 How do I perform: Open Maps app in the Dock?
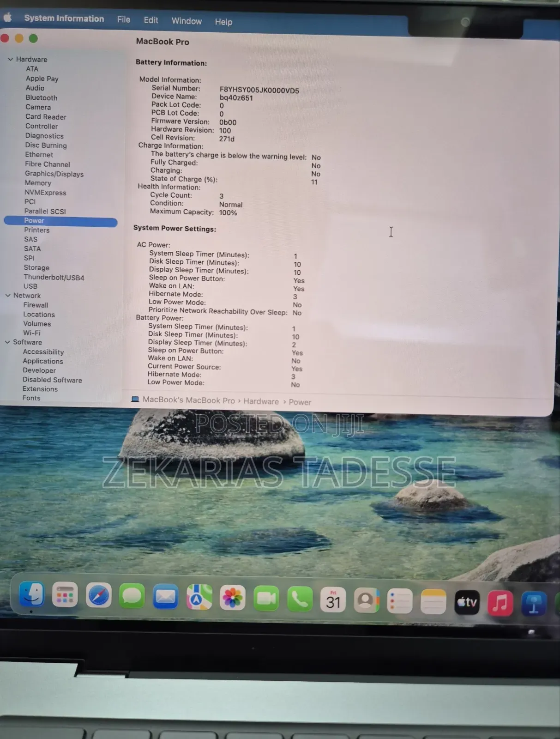(199, 598)
